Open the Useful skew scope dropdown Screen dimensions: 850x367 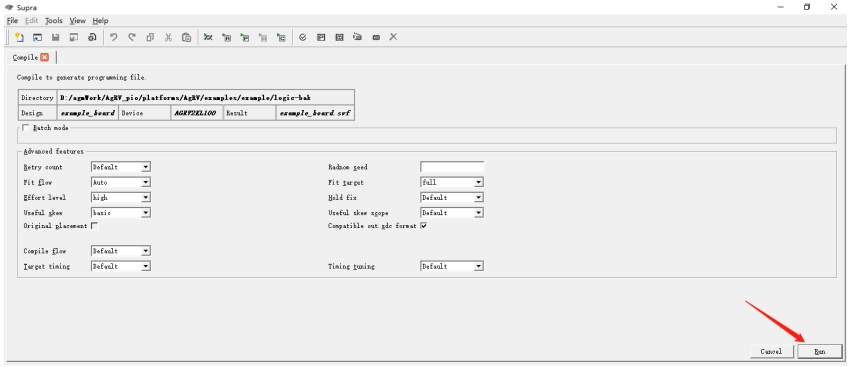452,213
